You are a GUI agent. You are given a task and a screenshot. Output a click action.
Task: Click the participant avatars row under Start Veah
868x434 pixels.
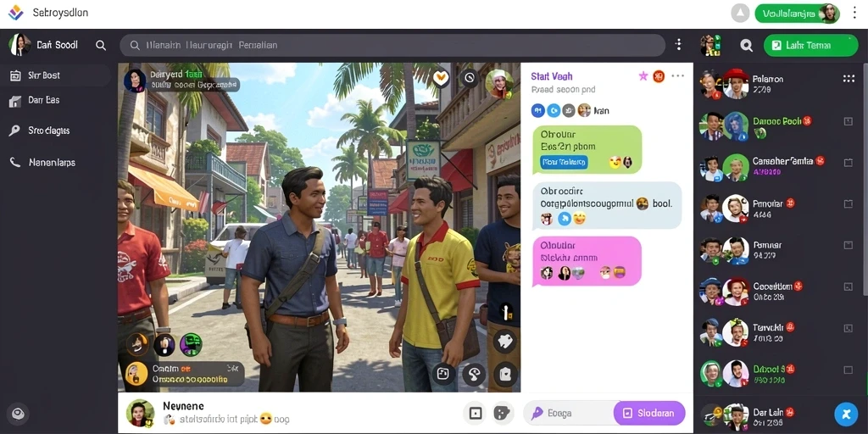[570, 111]
